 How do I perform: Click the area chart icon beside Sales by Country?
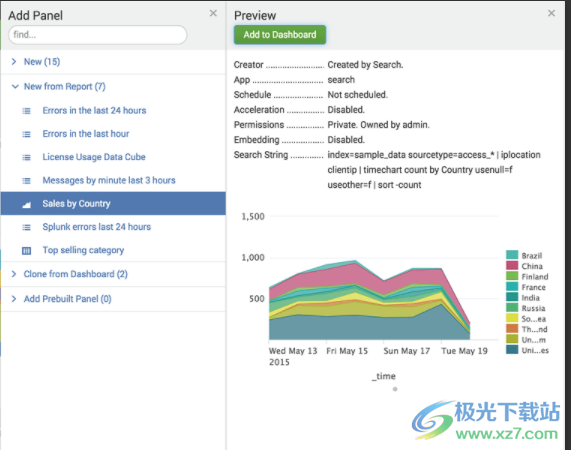pyautogui.click(x=27, y=205)
